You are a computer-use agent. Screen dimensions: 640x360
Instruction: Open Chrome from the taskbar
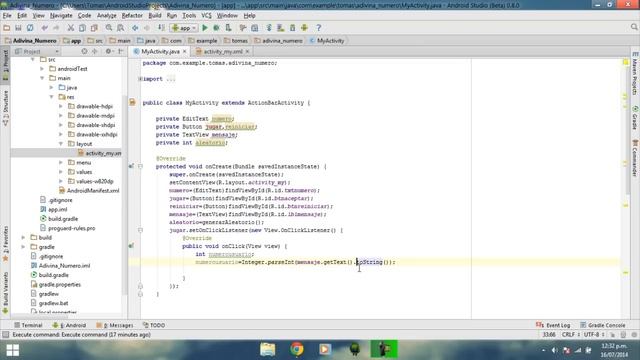tap(297, 350)
